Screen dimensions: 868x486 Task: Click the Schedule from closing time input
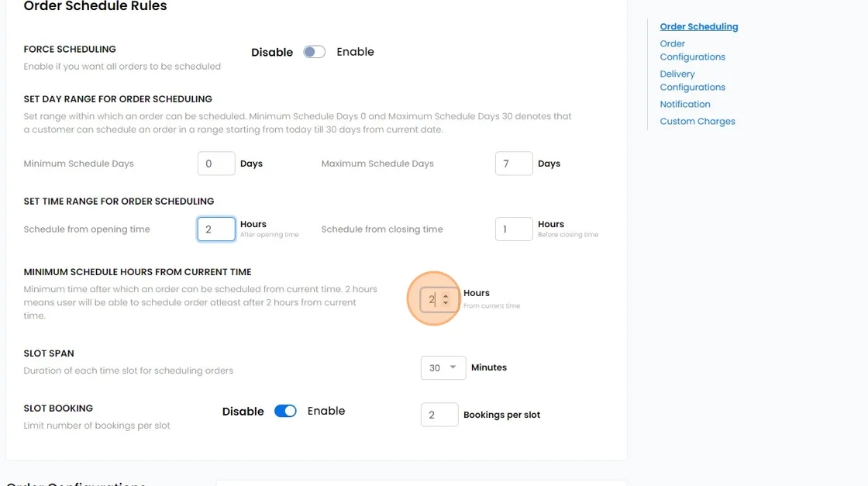tap(513, 229)
